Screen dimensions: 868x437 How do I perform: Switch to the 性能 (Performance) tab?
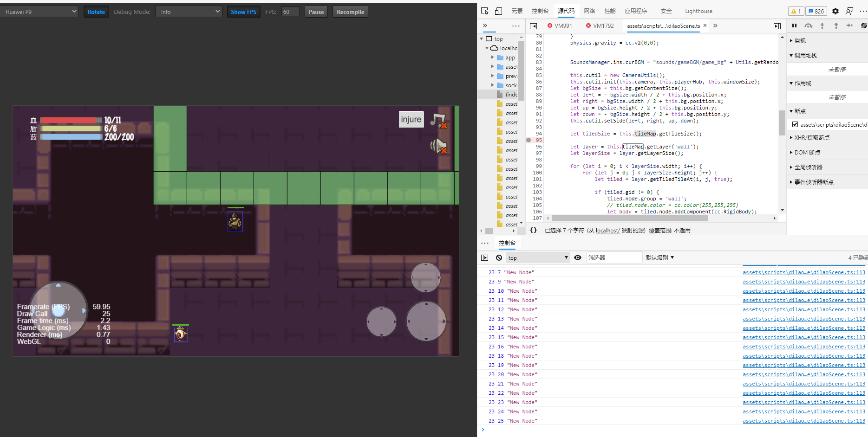click(610, 11)
